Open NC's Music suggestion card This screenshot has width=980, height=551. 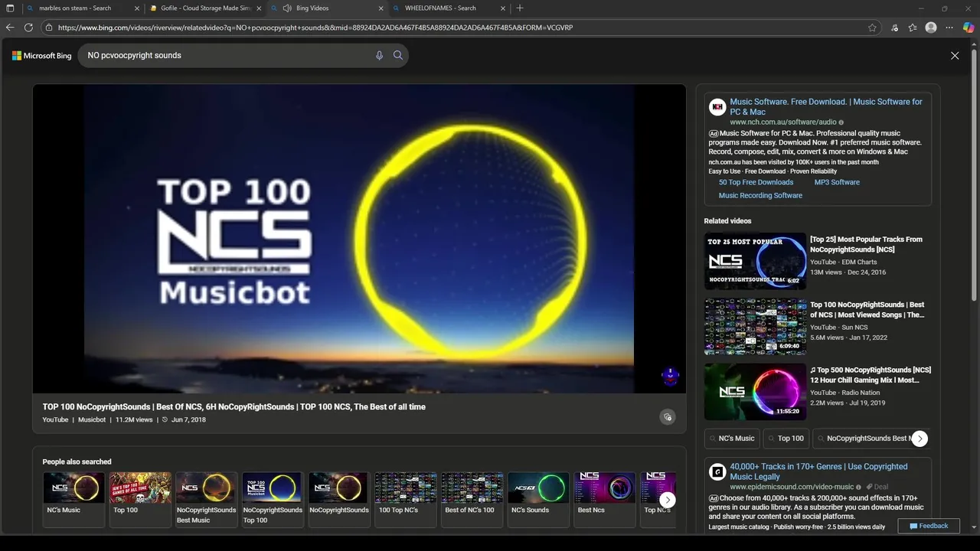click(73, 500)
